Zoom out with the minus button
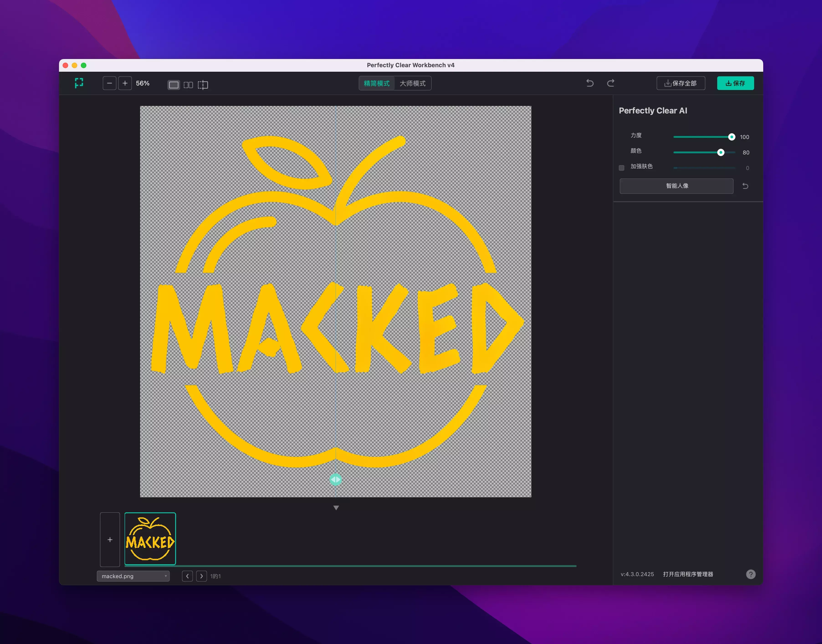This screenshot has width=822, height=644. [109, 83]
